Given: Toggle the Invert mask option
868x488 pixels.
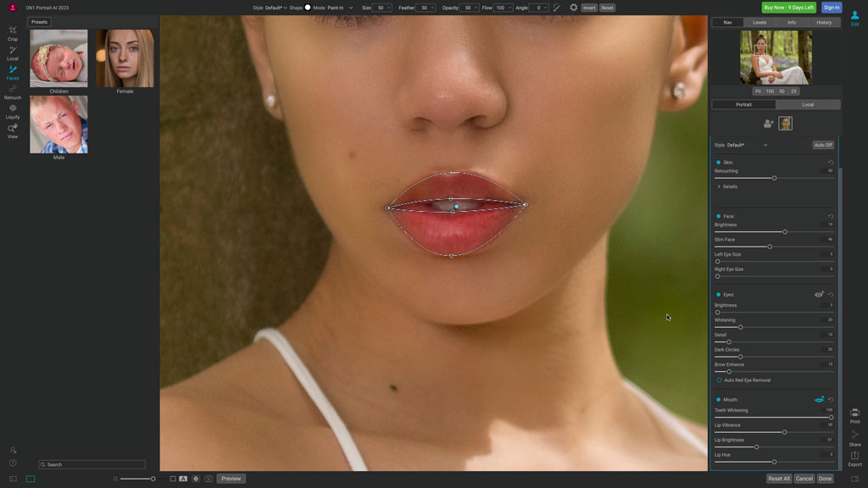Looking at the screenshot, I should (589, 8).
